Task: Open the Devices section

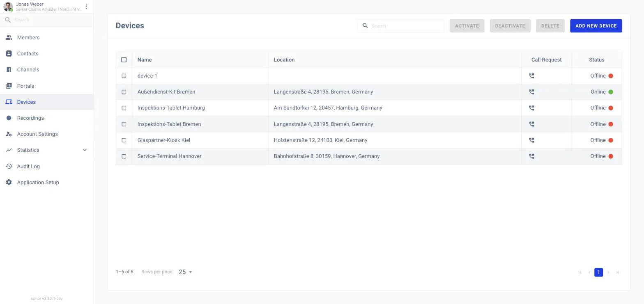Action: [47, 102]
